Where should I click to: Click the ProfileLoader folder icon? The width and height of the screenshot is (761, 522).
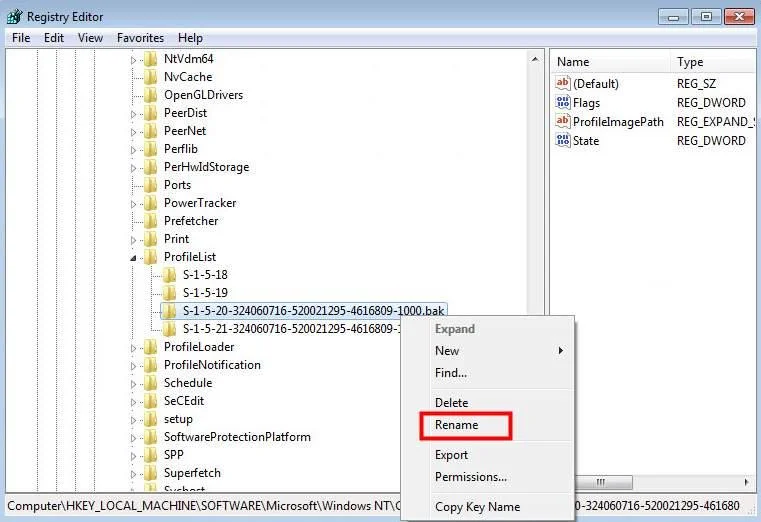(x=151, y=347)
